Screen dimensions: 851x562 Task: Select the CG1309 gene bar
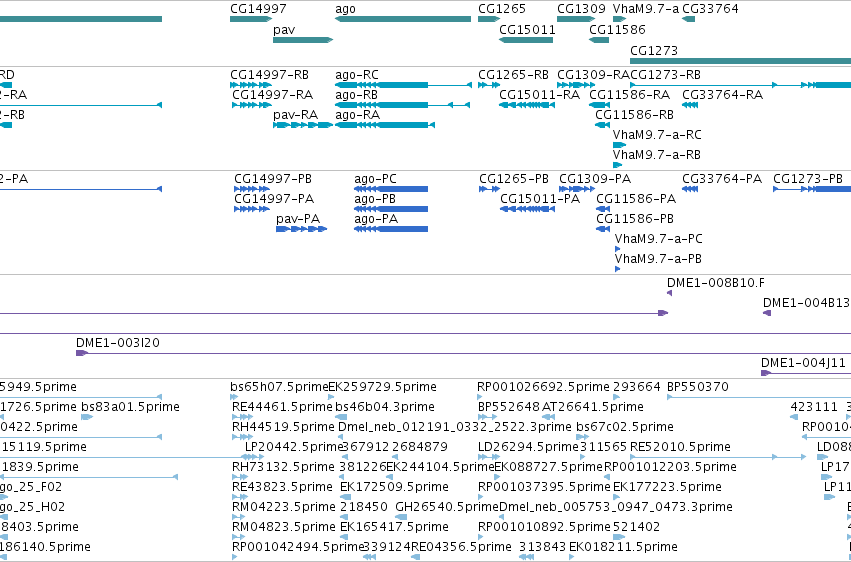point(576,19)
